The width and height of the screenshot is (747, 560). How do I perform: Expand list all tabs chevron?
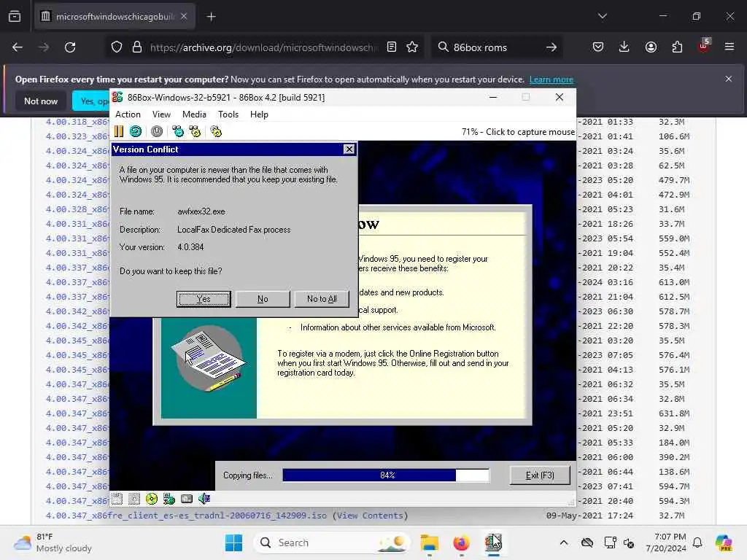(x=603, y=16)
